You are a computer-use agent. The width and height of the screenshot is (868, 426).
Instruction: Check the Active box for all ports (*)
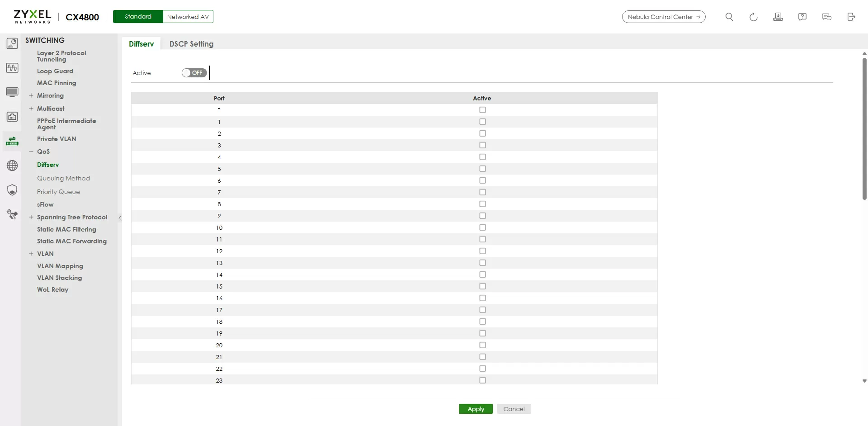pos(482,110)
